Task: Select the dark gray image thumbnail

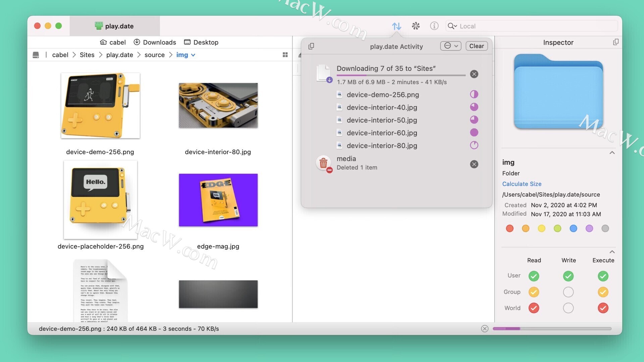Action: pyautogui.click(x=218, y=294)
